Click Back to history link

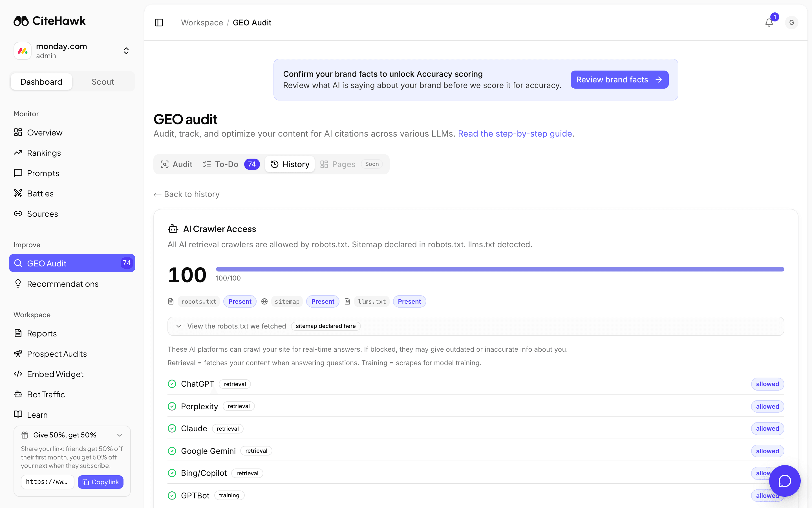187,194
